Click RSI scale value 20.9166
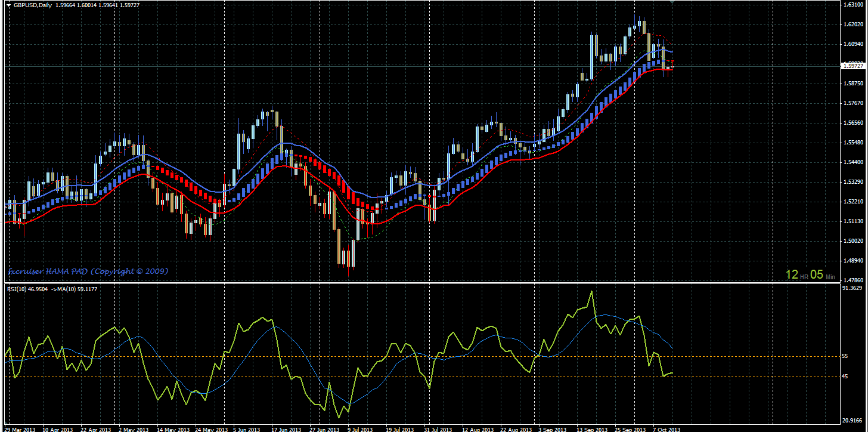This screenshot has width=868, height=432. coord(854,421)
